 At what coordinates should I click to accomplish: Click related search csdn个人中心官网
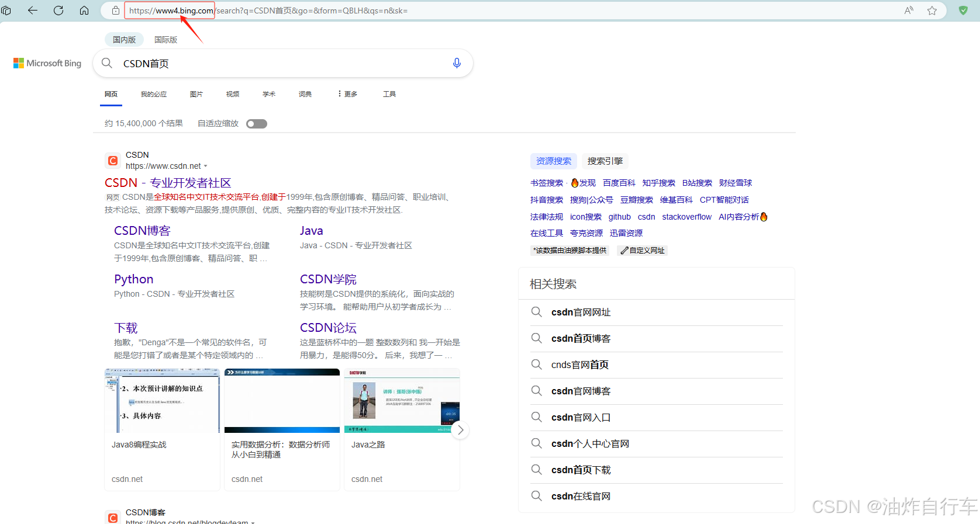[x=590, y=444]
